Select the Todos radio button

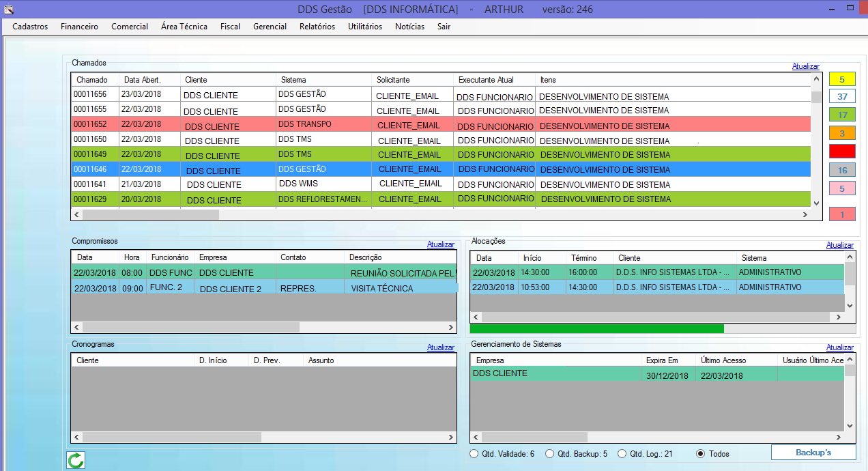700,454
